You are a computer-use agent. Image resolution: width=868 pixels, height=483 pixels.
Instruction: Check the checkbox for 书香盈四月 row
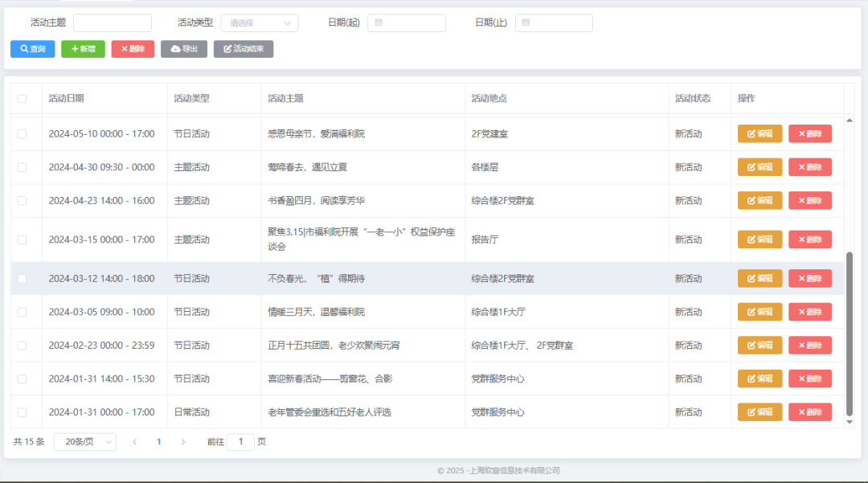[x=23, y=200]
